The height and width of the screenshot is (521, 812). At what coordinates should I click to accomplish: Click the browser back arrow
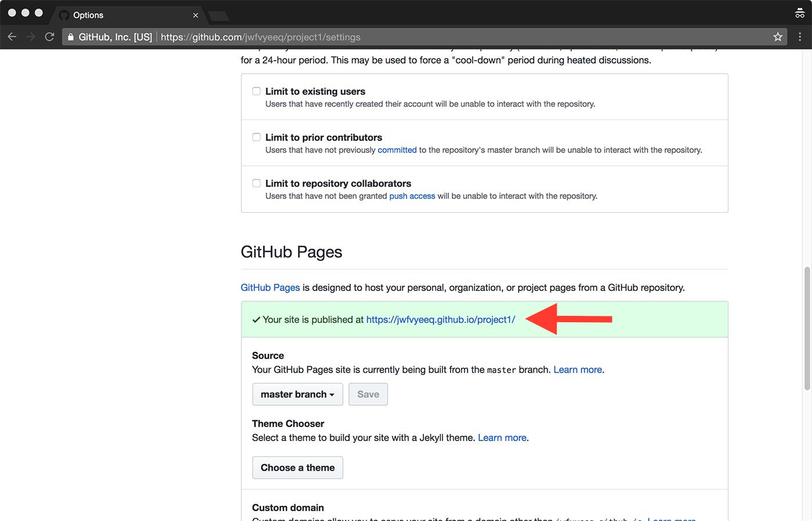(x=12, y=37)
